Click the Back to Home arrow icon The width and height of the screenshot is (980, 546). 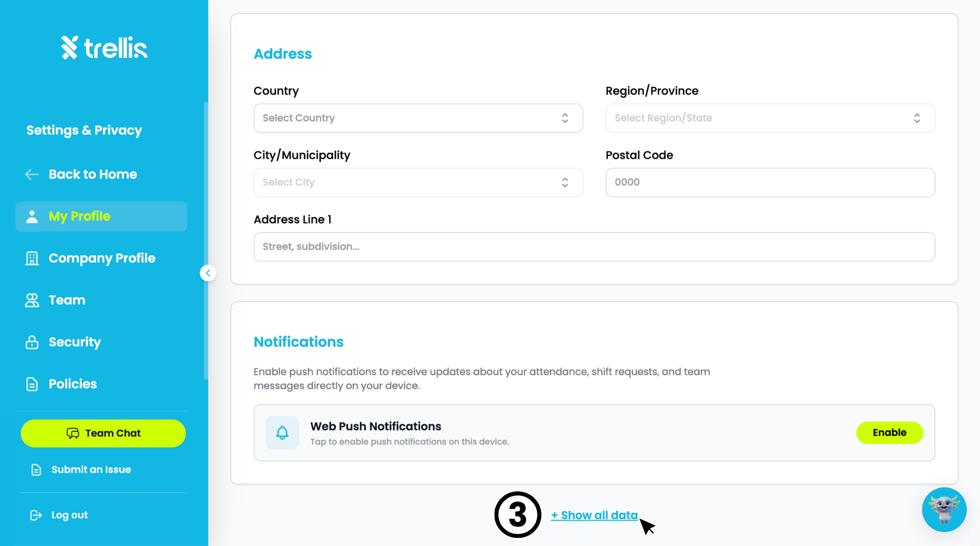[x=32, y=175]
